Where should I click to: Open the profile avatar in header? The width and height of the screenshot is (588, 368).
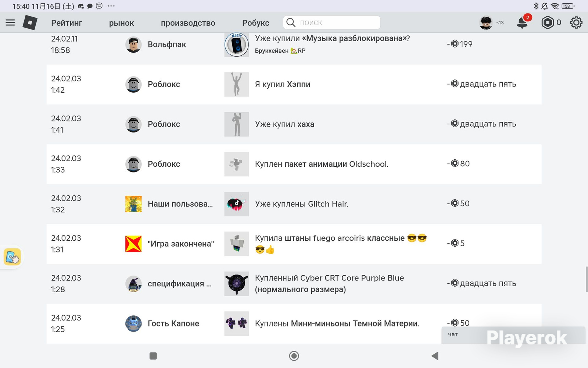(x=486, y=23)
